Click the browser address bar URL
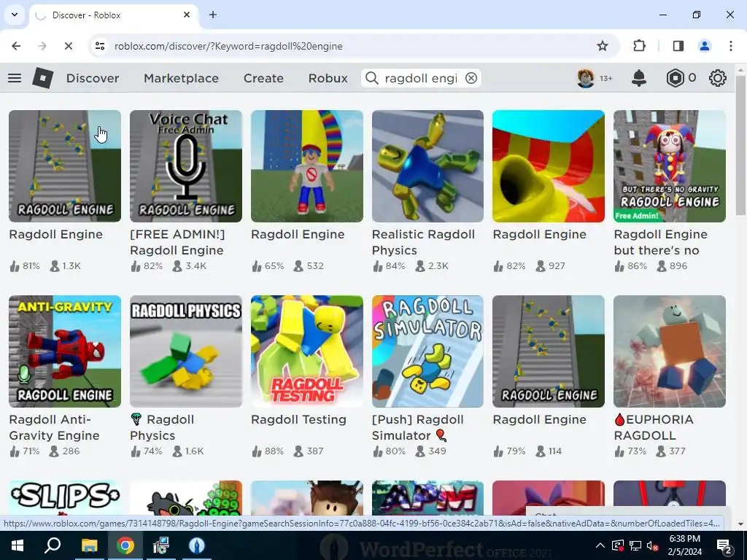 (228, 46)
